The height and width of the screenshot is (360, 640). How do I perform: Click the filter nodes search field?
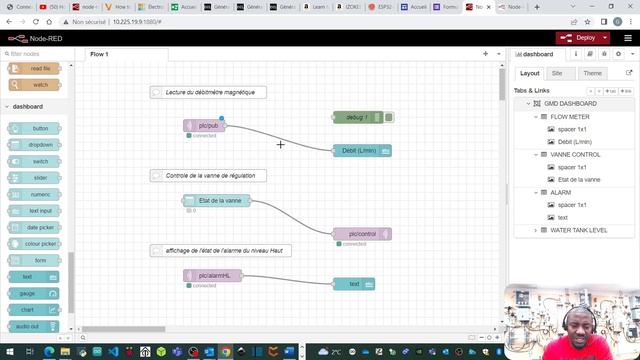(x=39, y=54)
